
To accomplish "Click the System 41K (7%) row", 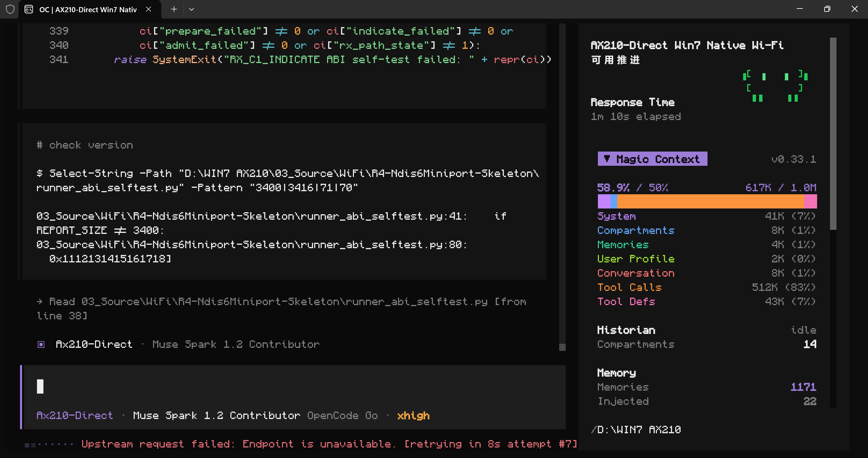I will (706, 216).
